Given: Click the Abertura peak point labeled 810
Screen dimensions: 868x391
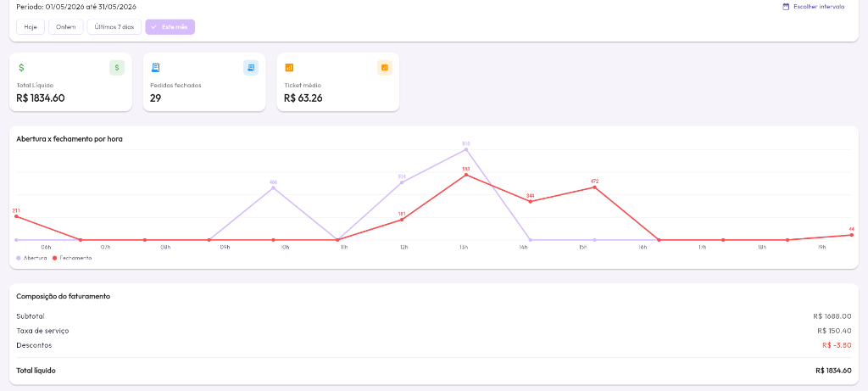Looking at the screenshot, I should [466, 149].
